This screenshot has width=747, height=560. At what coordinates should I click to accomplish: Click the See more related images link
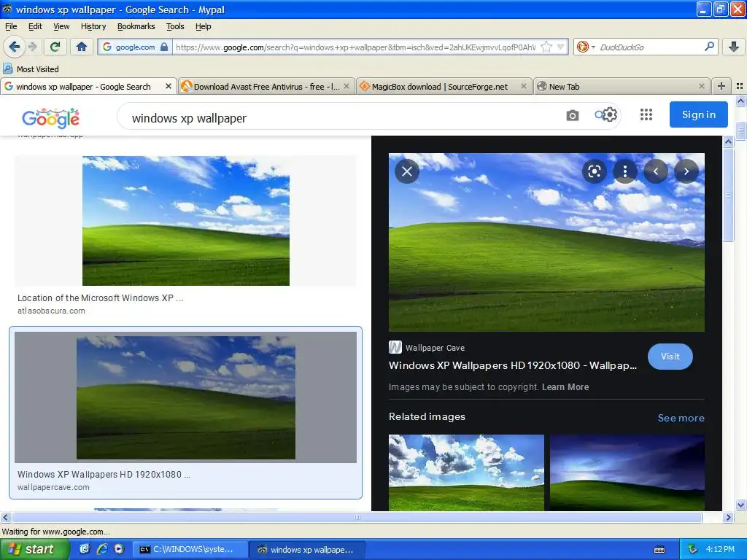click(681, 418)
